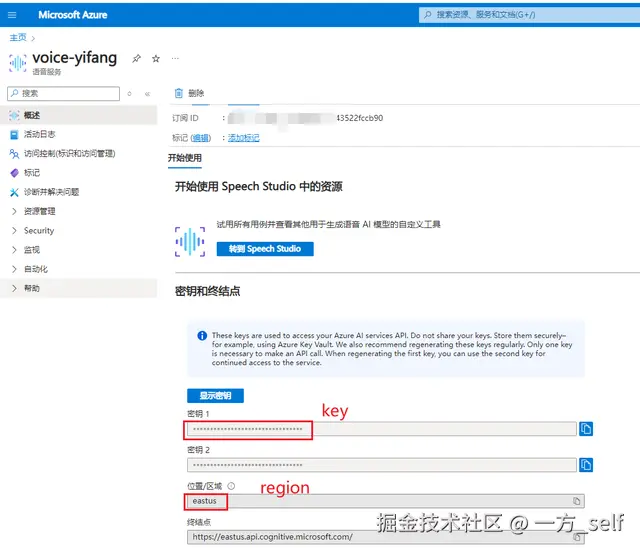Screen dimensions: 640x551
Task: Click the purple tag icon
Action: (x=14, y=173)
